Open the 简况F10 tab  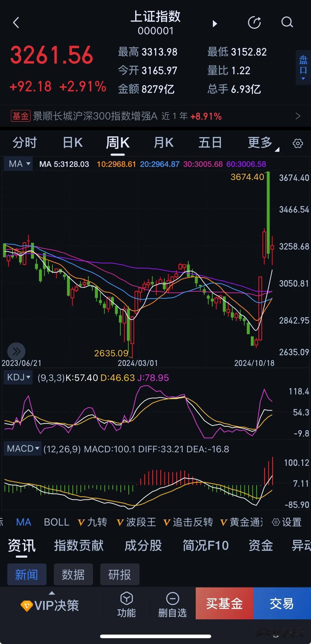(x=206, y=545)
